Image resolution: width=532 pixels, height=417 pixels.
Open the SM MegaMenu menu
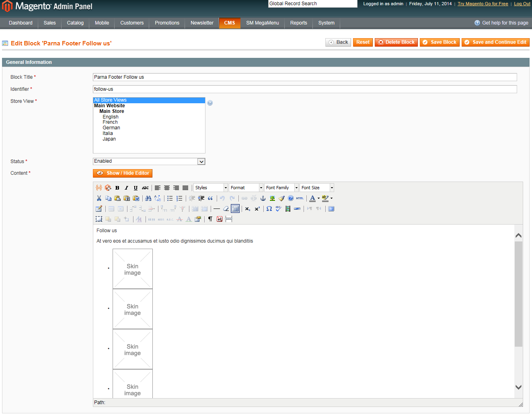click(263, 23)
